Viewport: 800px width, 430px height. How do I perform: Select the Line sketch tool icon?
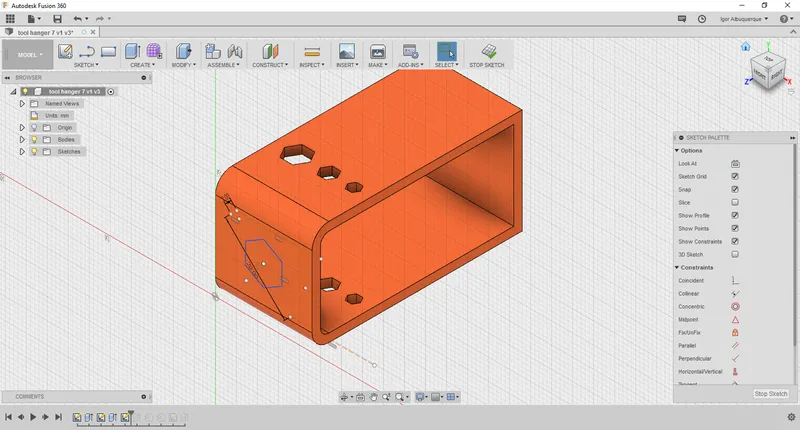pyautogui.click(x=87, y=52)
